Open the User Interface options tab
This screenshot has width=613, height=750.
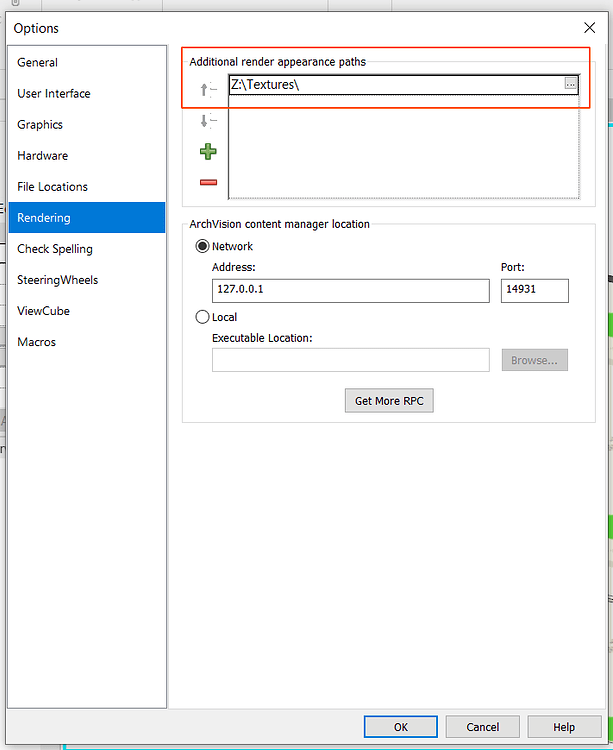[x=87, y=93]
